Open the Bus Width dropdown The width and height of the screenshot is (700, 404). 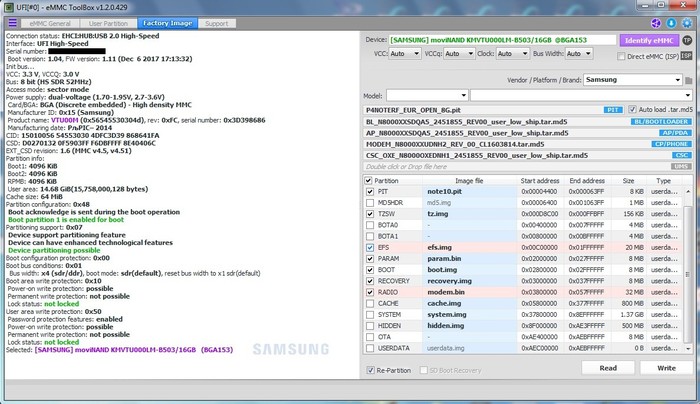579,54
